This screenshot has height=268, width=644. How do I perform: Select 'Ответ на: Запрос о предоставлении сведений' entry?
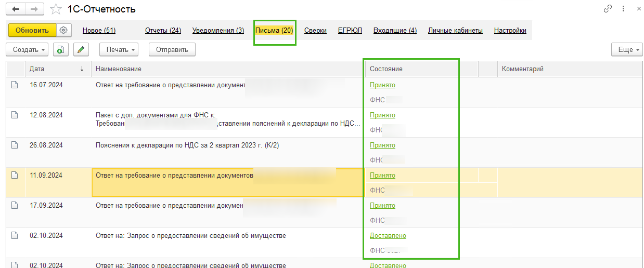click(190, 235)
